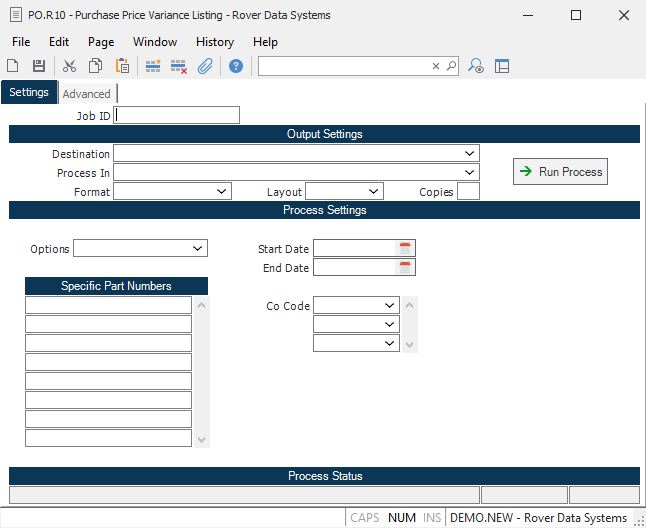This screenshot has height=528, width=646.
Task: Click the New record toolbar icon
Action: 13,66
